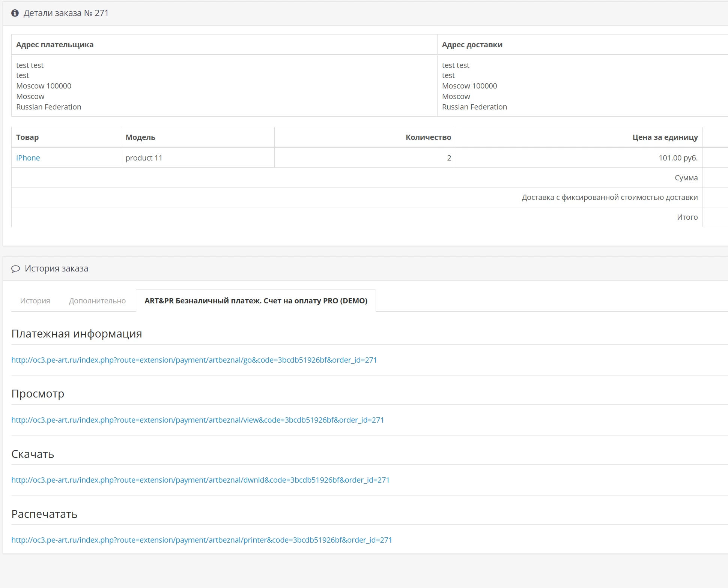Viewport: 728px width, 588px height.
Task: Follow the artbeznal/go payment info link
Action: (194, 360)
